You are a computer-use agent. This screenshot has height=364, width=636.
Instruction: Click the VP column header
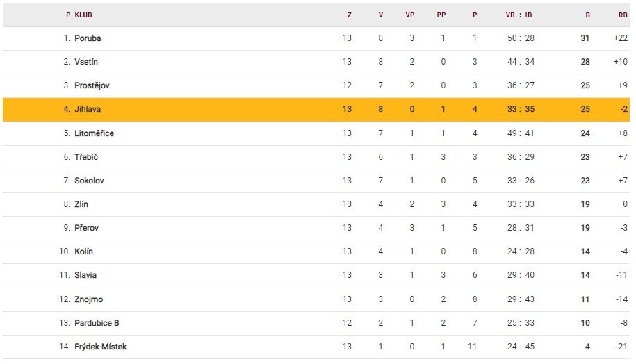pos(410,15)
